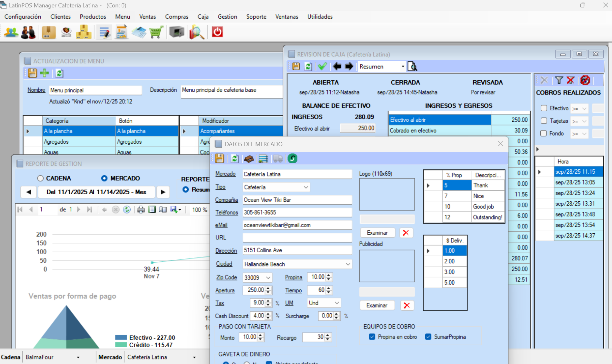Open the green shopping cart tool in the main toolbar
The image size is (612, 364).
(x=156, y=32)
